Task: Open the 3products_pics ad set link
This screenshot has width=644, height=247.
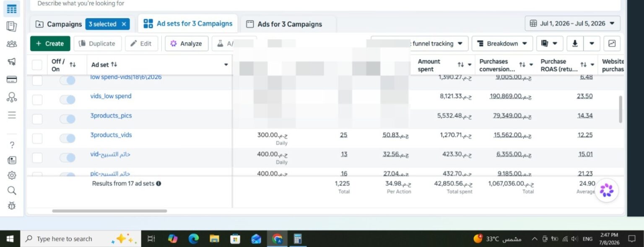Action: pyautogui.click(x=111, y=116)
